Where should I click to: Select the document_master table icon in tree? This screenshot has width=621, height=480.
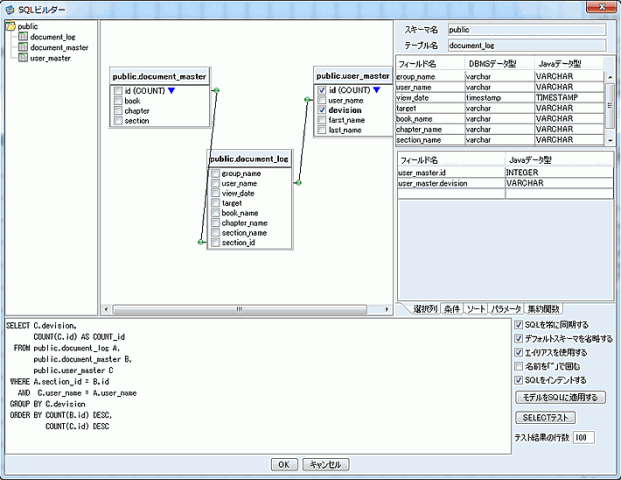pyautogui.click(x=23, y=47)
